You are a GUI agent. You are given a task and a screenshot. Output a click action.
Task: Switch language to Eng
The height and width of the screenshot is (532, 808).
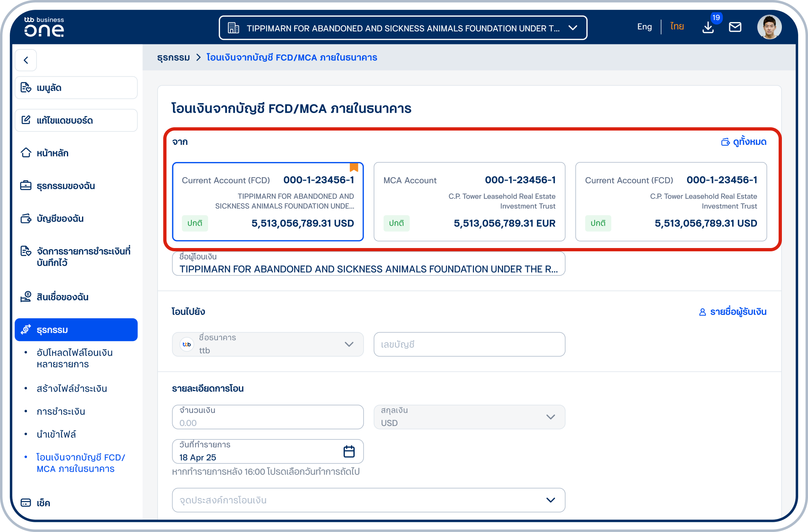[x=644, y=27]
